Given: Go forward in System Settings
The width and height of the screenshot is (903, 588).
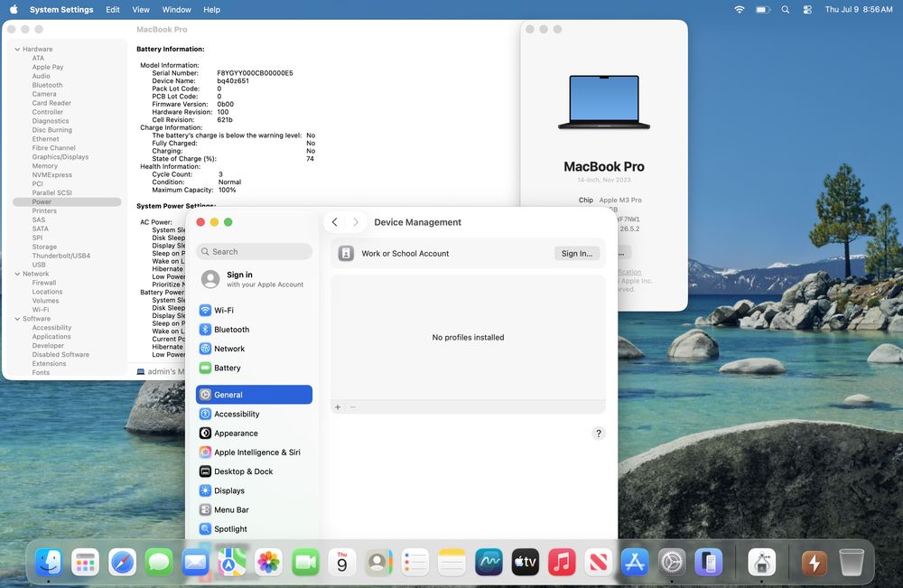Looking at the screenshot, I should pos(356,222).
